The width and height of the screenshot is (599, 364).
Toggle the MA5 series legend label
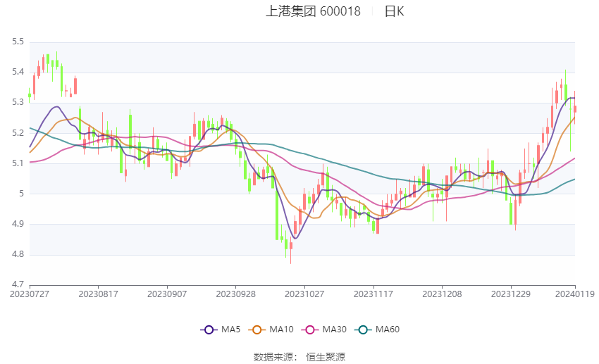click(x=232, y=330)
